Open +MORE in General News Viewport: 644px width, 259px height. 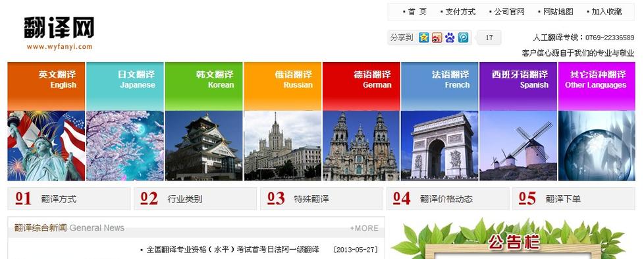pyautogui.click(x=364, y=228)
